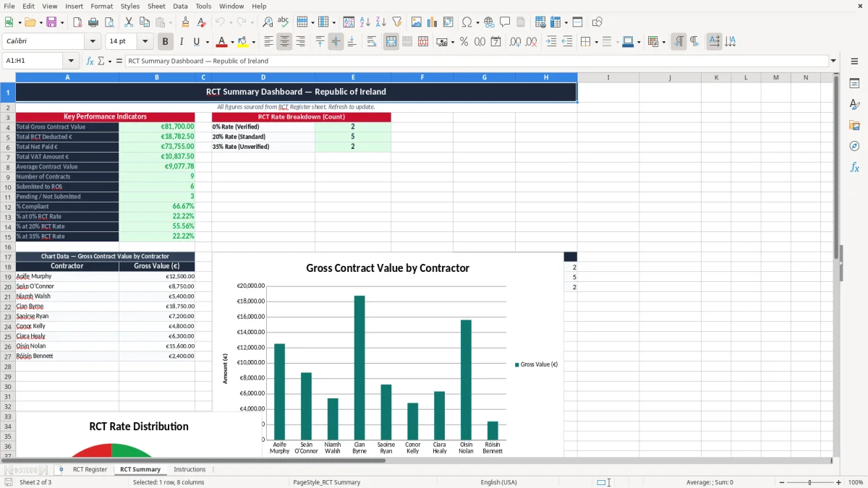
Task: Open the Font Color dropdown arrow
Action: (x=231, y=42)
